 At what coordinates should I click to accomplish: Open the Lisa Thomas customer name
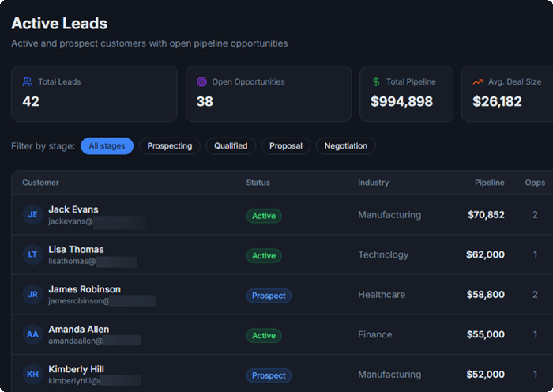pyautogui.click(x=76, y=250)
